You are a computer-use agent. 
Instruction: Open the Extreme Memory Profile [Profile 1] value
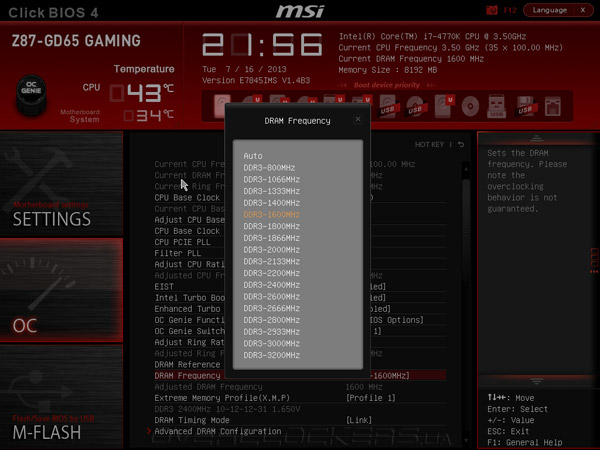tap(370, 398)
